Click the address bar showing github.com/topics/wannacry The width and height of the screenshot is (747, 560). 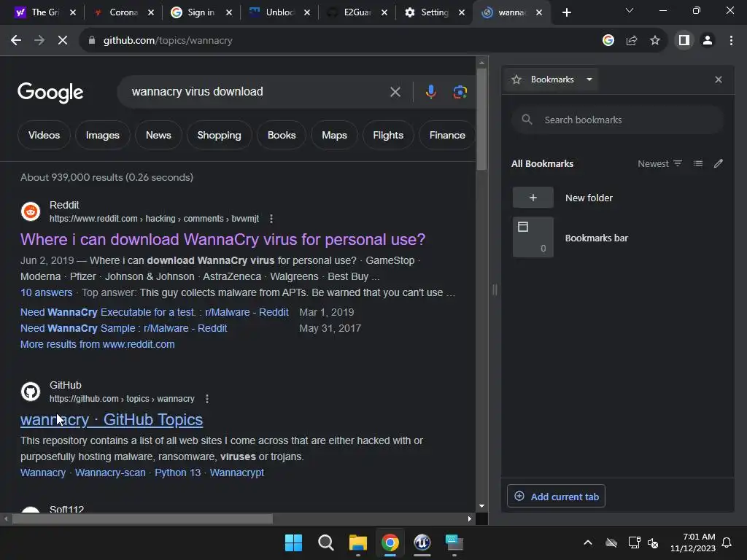coord(343,41)
